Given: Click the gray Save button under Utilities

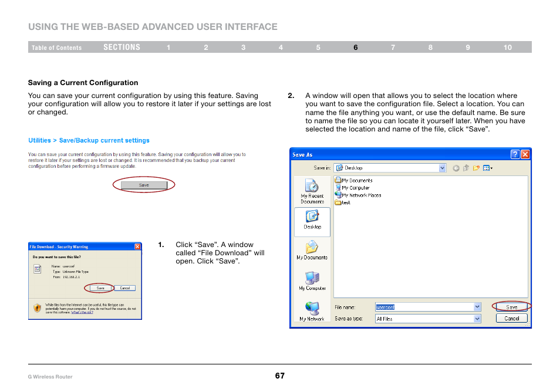Looking at the screenshot, I should click(x=144, y=185).
